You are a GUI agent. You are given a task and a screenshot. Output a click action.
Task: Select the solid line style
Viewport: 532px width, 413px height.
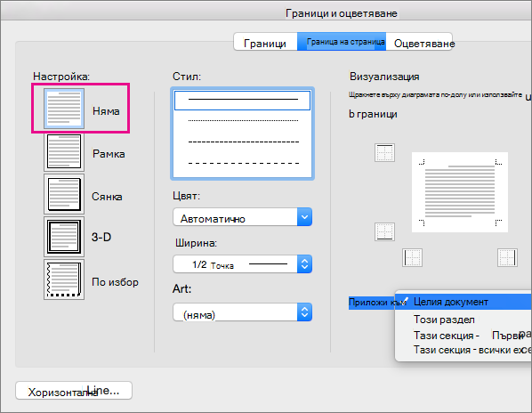click(242, 100)
